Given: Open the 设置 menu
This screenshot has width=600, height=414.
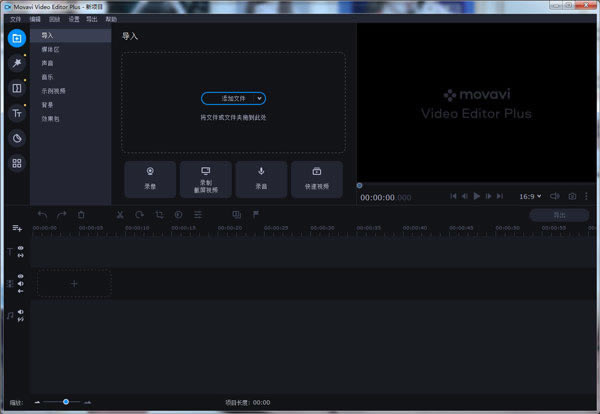Looking at the screenshot, I should (x=72, y=19).
